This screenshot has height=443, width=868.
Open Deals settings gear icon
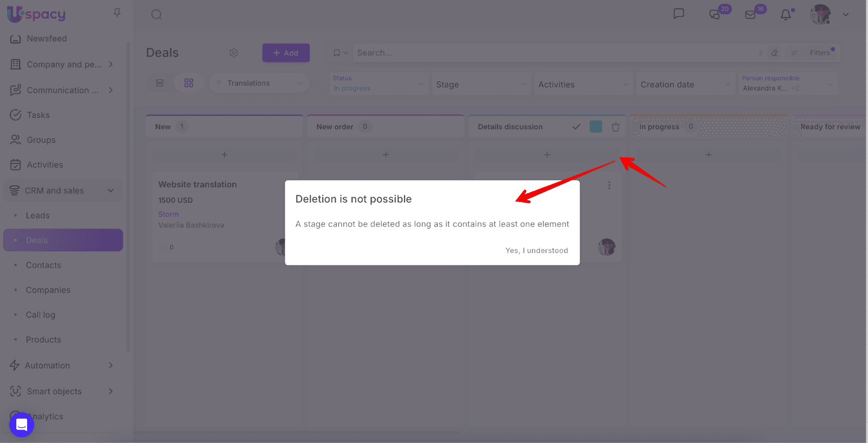click(234, 53)
